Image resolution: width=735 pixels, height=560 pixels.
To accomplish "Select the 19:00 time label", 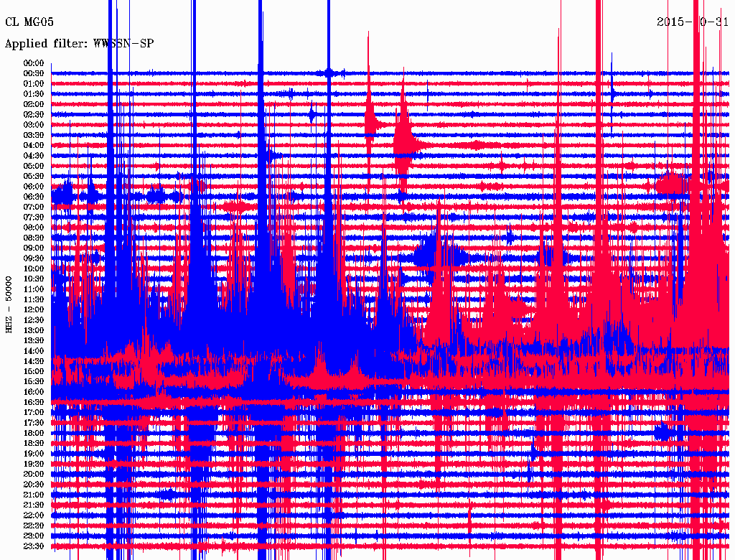I will pos(34,454).
